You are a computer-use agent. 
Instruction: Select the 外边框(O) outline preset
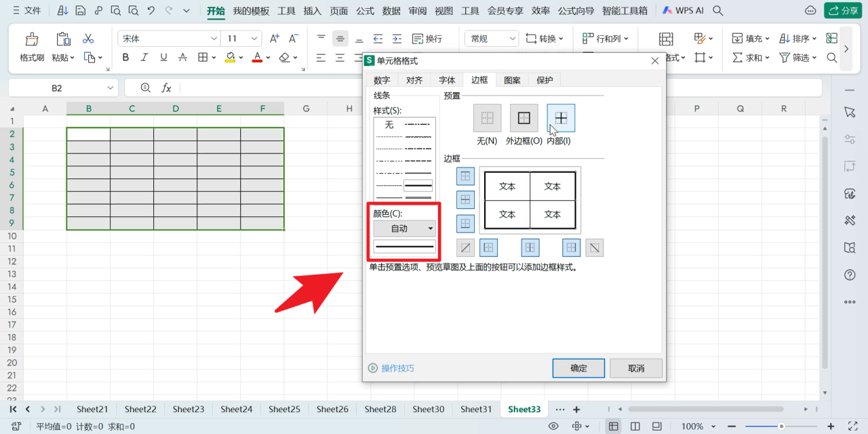click(524, 118)
